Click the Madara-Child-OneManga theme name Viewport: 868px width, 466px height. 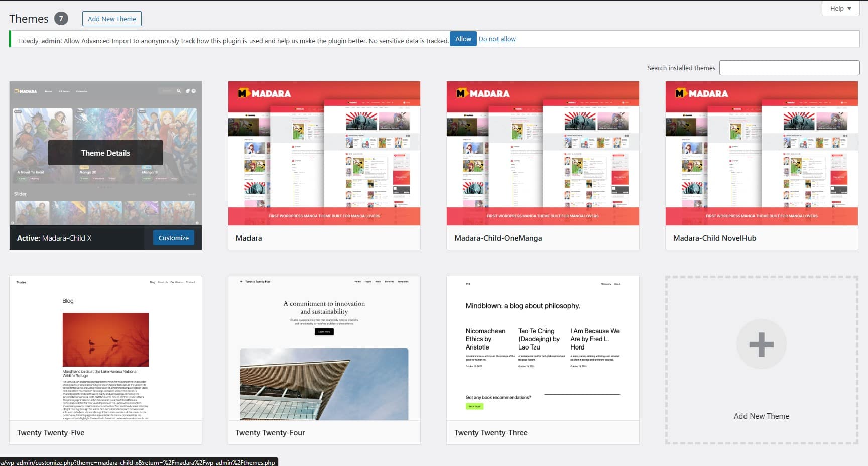(x=498, y=238)
